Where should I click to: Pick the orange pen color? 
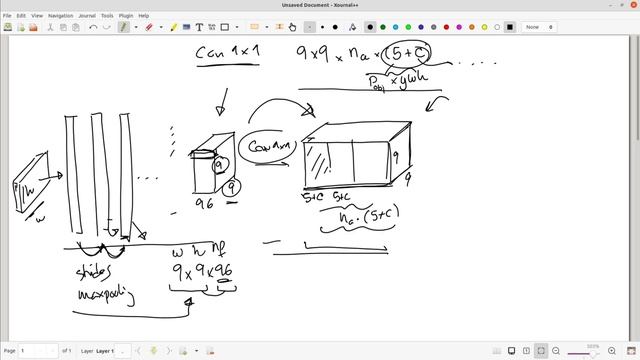click(x=471, y=27)
